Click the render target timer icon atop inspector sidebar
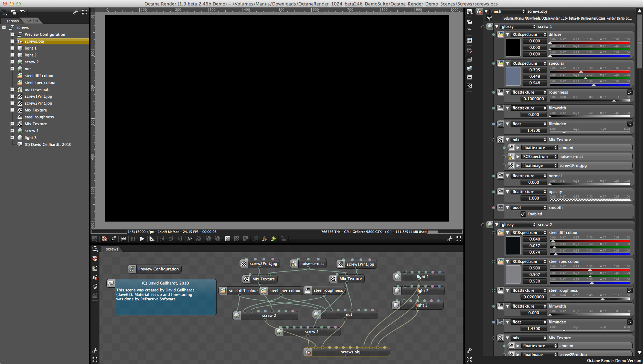This screenshot has height=364, width=643. 469,12
